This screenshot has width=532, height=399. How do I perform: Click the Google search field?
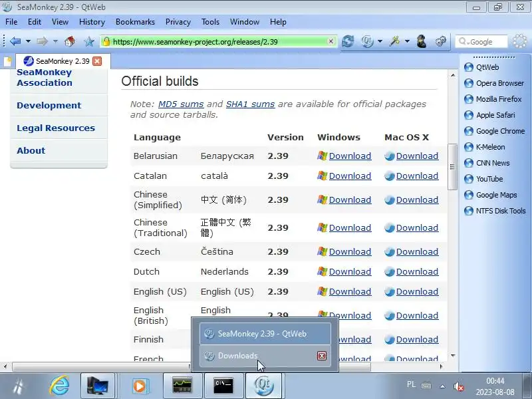pyautogui.click(x=481, y=42)
